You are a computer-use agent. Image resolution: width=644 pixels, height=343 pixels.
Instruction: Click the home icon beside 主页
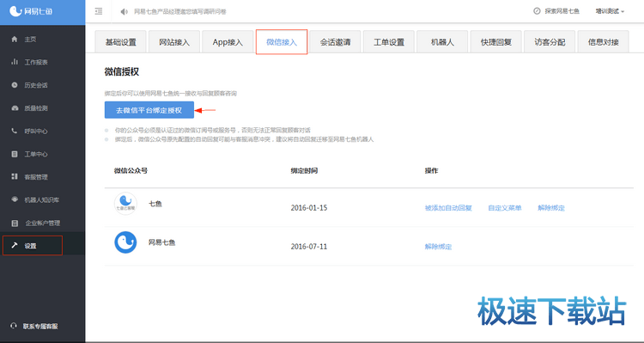15,39
